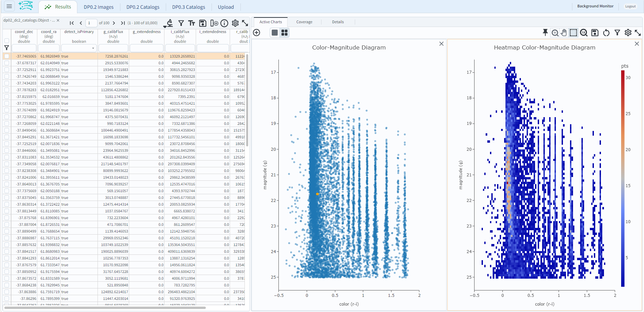The image size is (644, 312).
Task: Expand the hamburger menu at top left
Action: click(x=9, y=6)
